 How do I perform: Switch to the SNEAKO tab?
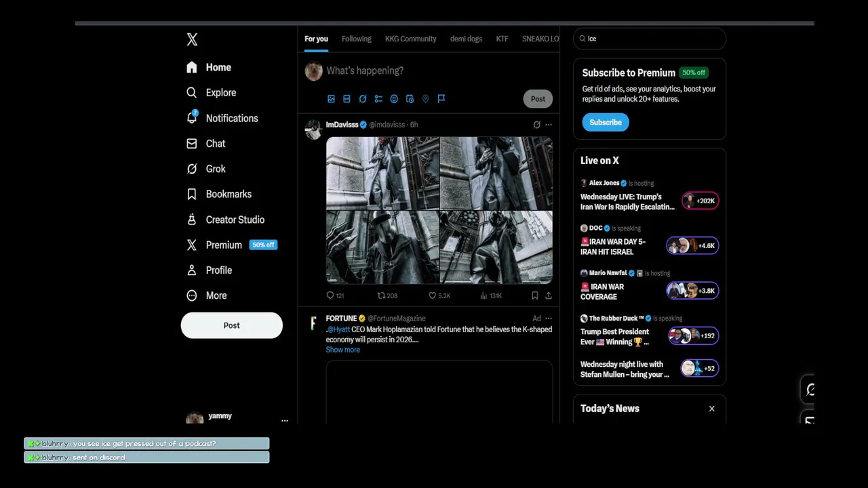[540, 39]
